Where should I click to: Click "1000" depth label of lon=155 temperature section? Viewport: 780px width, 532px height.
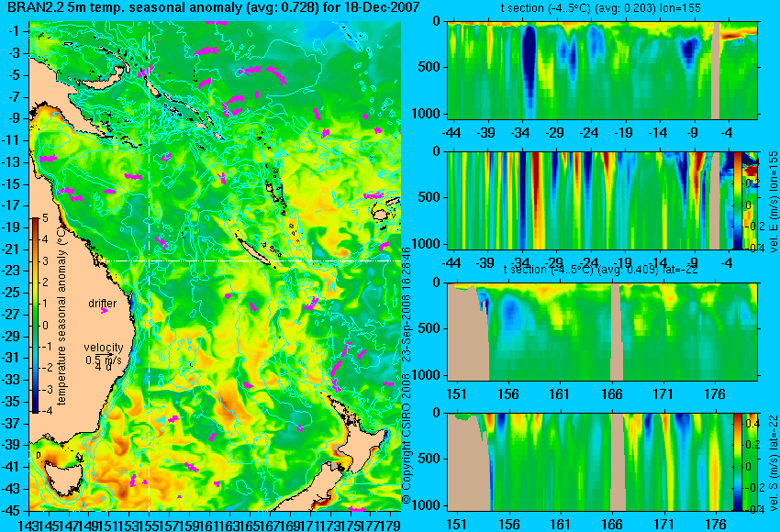click(x=427, y=114)
